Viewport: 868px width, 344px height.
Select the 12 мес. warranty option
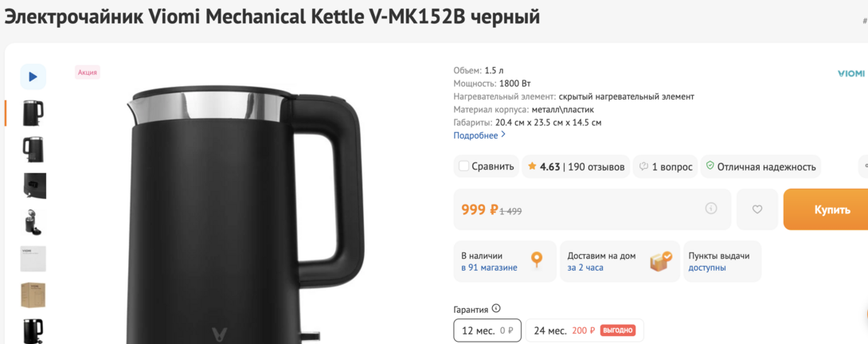pos(487,330)
